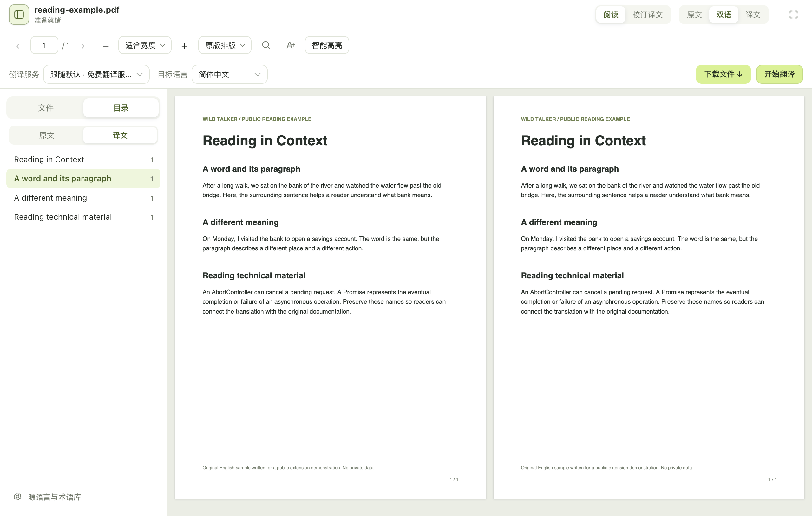The height and width of the screenshot is (516, 812).
Task: Expand the 适合宽度 zoom dropdown
Action: pos(145,45)
